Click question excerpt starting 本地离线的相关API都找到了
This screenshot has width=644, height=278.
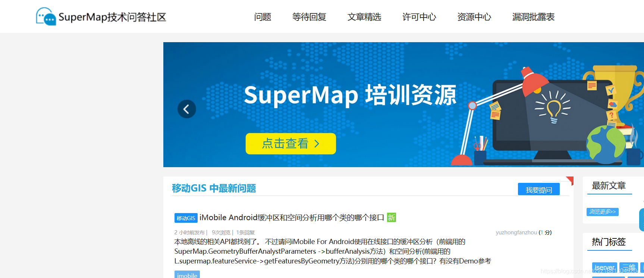333,251
